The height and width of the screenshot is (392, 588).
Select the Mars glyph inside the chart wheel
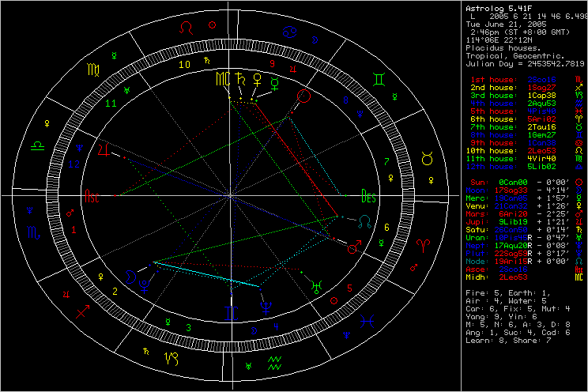pos(352,246)
